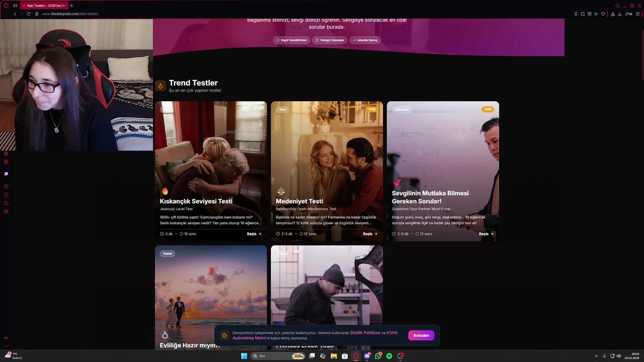
Task: Add a new browser tab
Action: tap(71, 6)
